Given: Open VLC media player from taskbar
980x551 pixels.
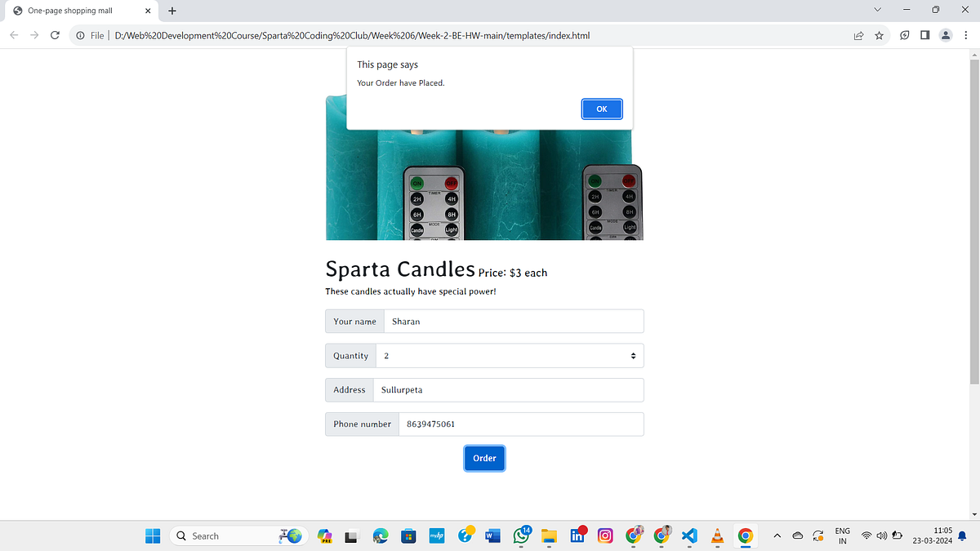Looking at the screenshot, I should [717, 535].
